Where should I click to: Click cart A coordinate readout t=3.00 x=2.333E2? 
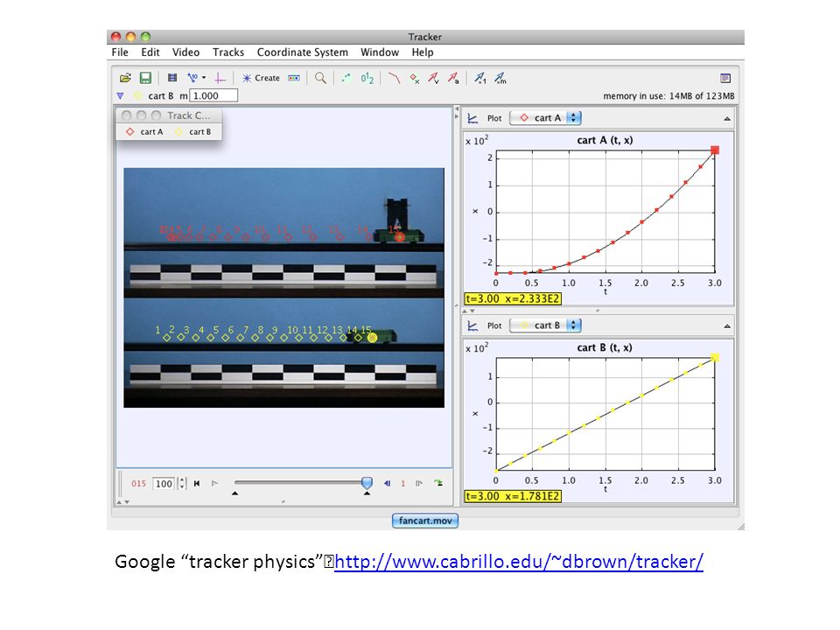click(x=513, y=299)
